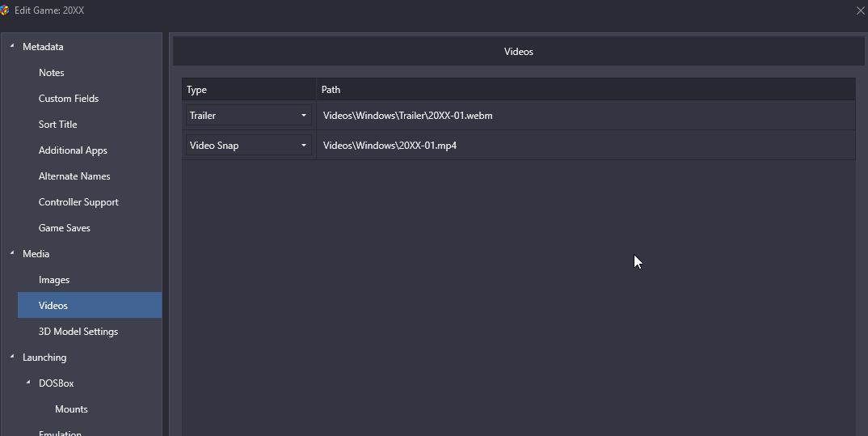Switch to the Images media page
868x436 pixels.
click(54, 280)
